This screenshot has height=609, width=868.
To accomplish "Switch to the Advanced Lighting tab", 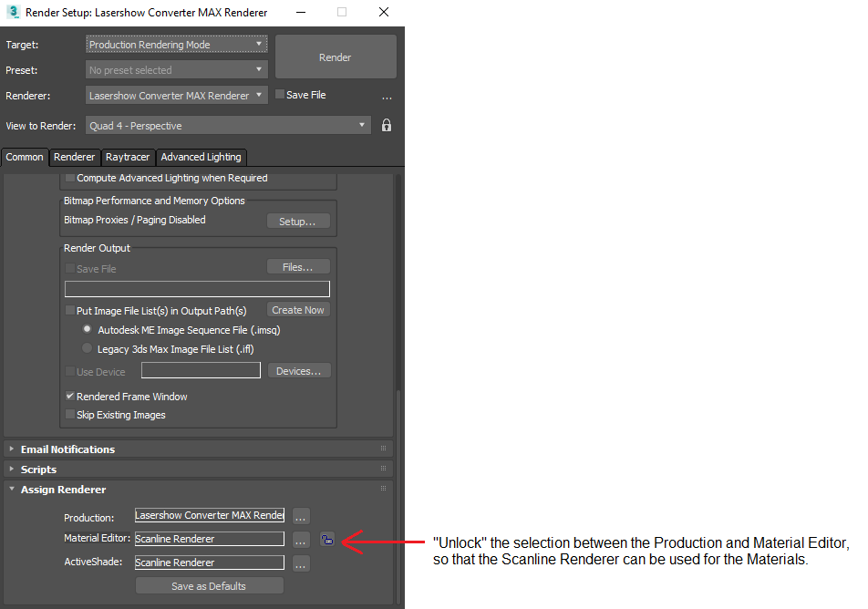I will pos(201,157).
